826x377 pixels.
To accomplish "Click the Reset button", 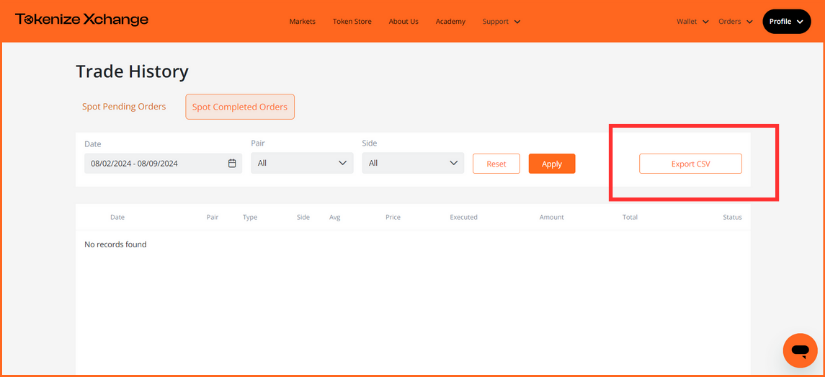I will coord(496,164).
